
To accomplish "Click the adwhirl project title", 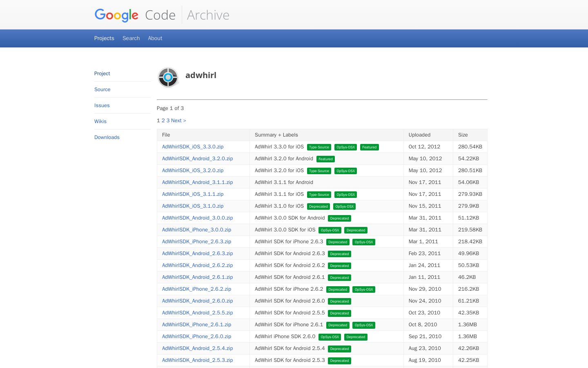I will coord(201,75).
